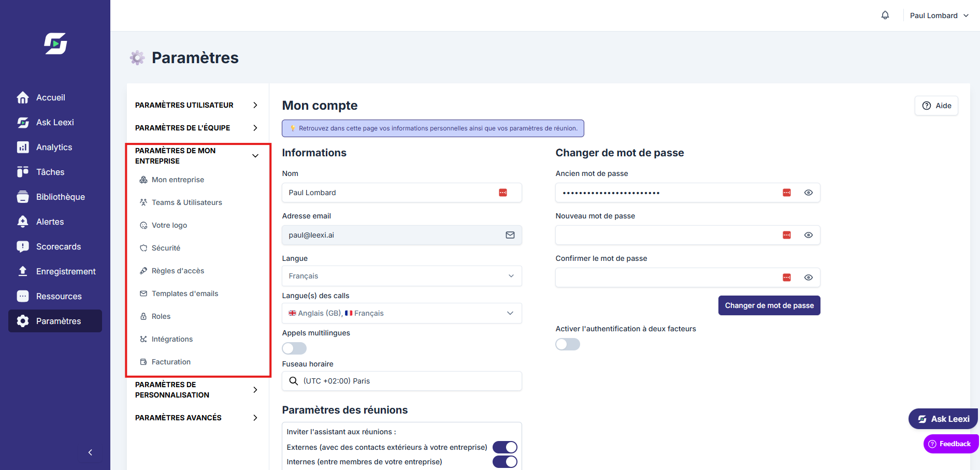Screen dimensions: 980x470
Task: Click the Teams & Utilisateurs icon
Action: click(143, 202)
